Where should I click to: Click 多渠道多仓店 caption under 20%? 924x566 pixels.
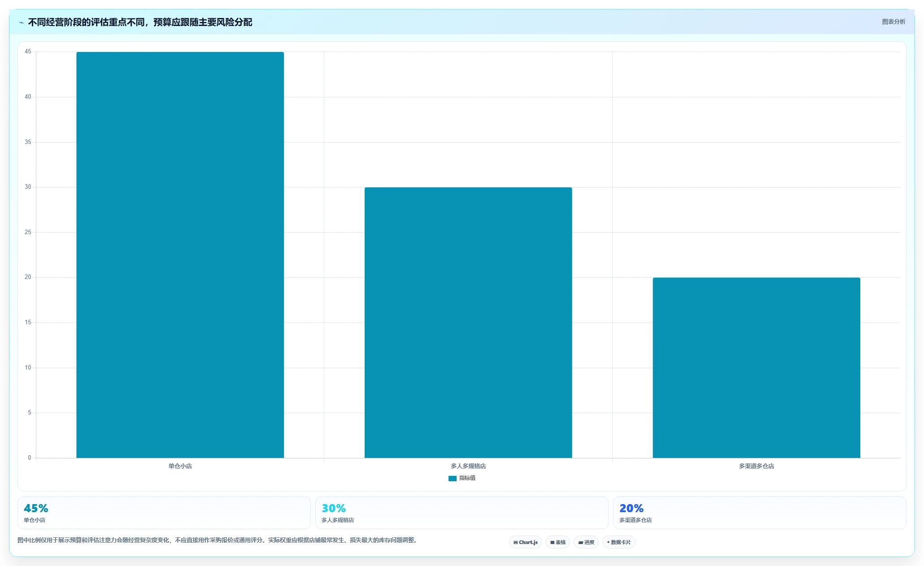click(x=636, y=520)
